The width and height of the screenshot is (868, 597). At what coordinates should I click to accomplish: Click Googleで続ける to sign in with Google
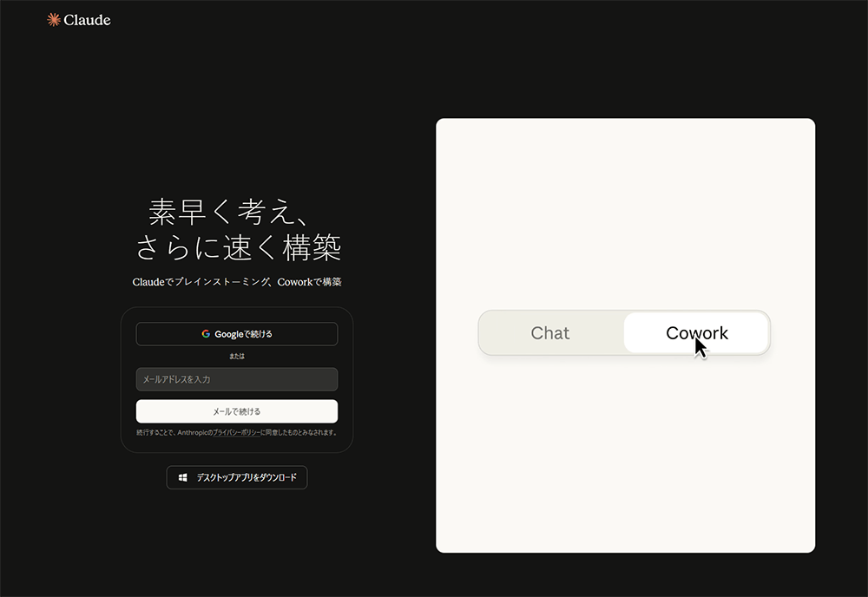pyautogui.click(x=236, y=333)
